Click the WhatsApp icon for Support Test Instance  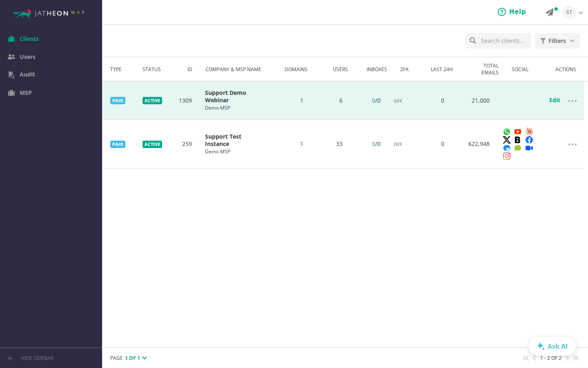coord(507,132)
